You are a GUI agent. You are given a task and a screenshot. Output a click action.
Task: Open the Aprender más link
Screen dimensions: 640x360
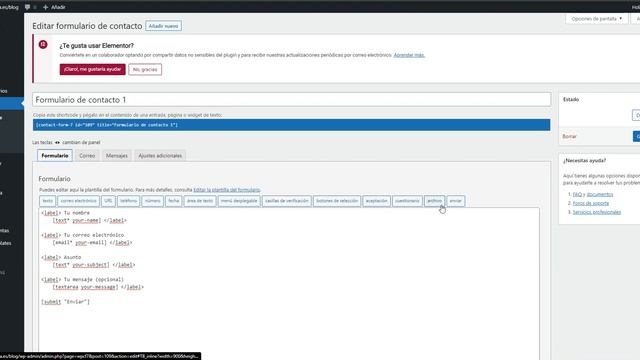coord(409,55)
